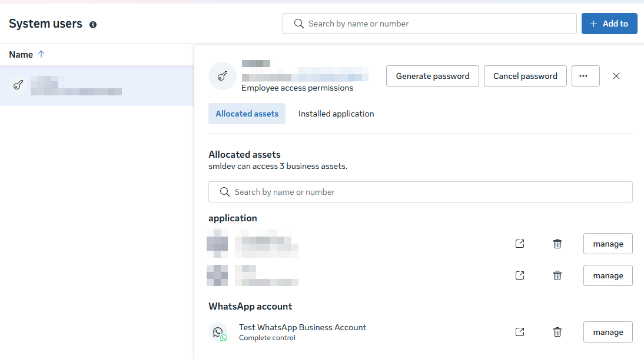
Task: Open the external link icon for the second application
Action: [x=520, y=275]
